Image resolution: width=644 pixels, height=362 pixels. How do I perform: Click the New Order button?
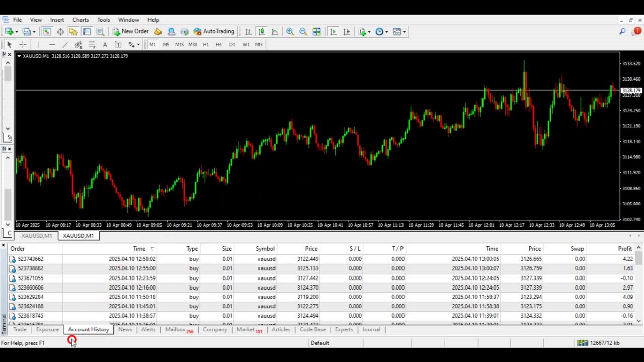(x=130, y=32)
